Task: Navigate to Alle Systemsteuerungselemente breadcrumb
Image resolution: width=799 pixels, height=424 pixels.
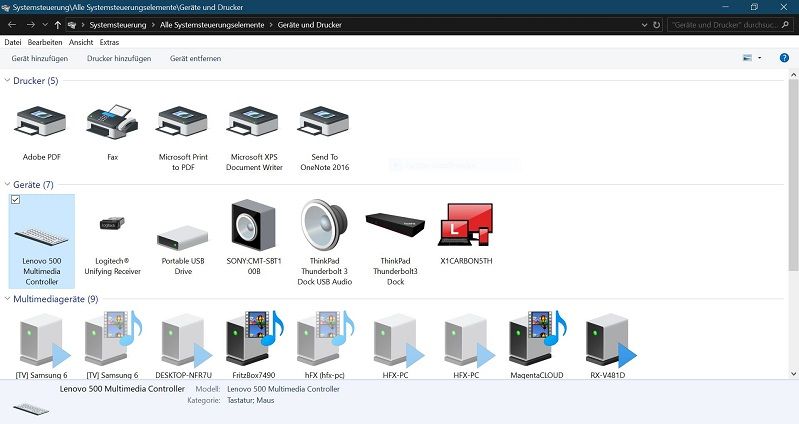Action: 212,24
